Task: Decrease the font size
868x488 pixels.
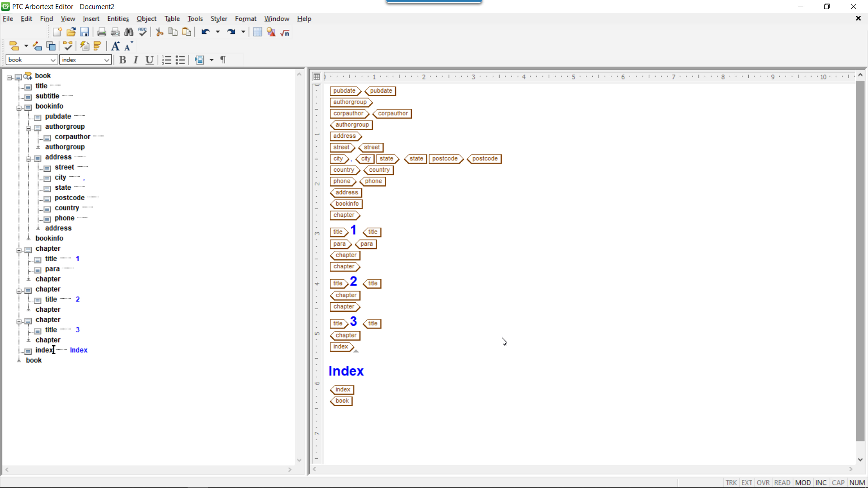Action: point(129,46)
